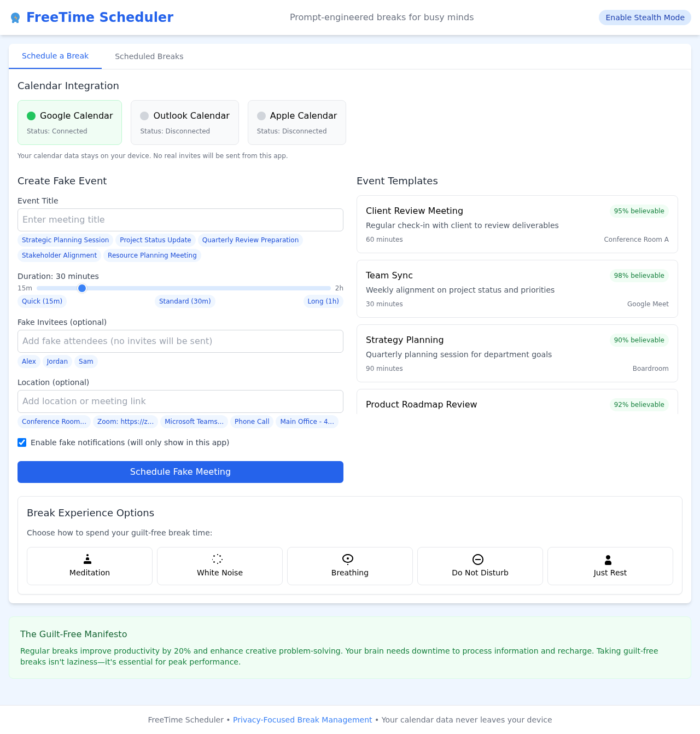
Task: Toggle the Enable fake notifications checkbox
Action: (22, 442)
